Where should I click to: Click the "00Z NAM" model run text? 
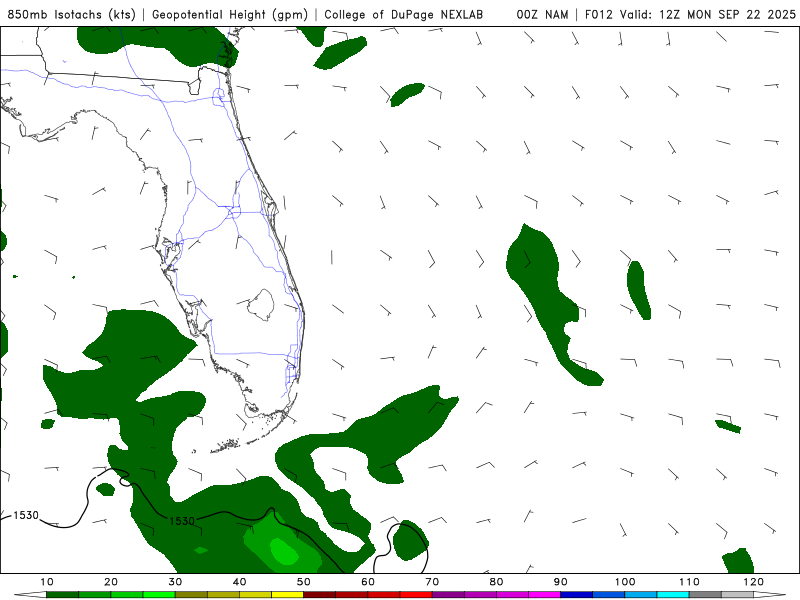coord(542,15)
